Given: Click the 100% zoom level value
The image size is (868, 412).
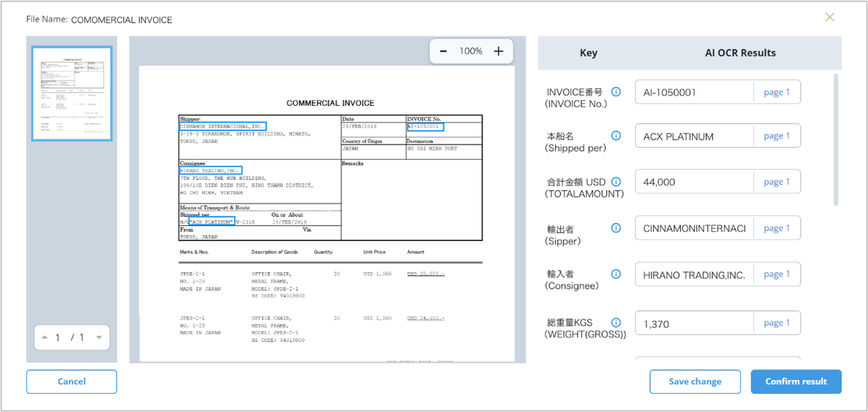Looking at the screenshot, I should click(471, 52).
